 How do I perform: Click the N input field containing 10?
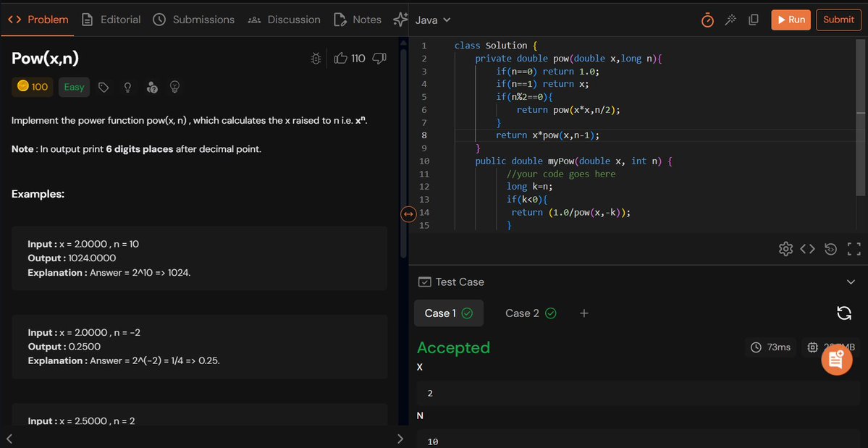coord(639,440)
